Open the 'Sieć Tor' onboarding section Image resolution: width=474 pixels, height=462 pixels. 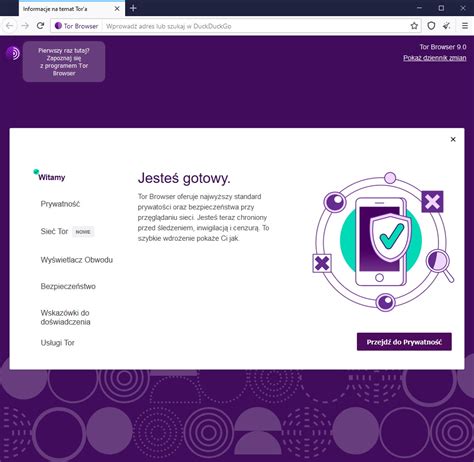pyautogui.click(x=54, y=231)
